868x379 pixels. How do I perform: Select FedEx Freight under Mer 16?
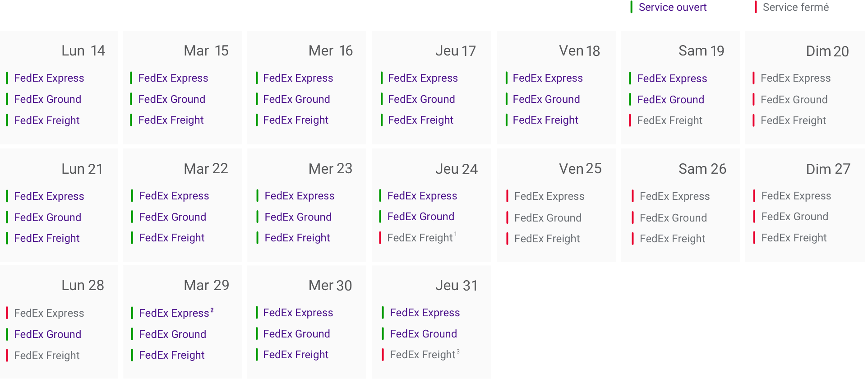pyautogui.click(x=296, y=120)
